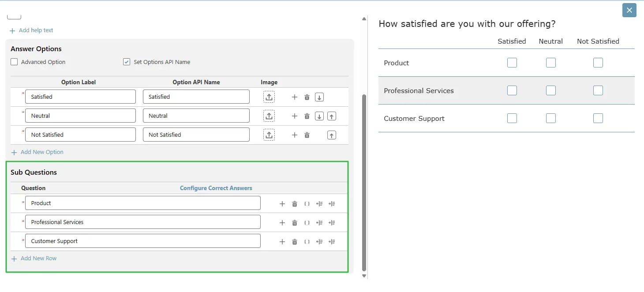Edit the Customer Support sub question field
Image resolution: width=644 pixels, height=292 pixels.
(x=143, y=241)
